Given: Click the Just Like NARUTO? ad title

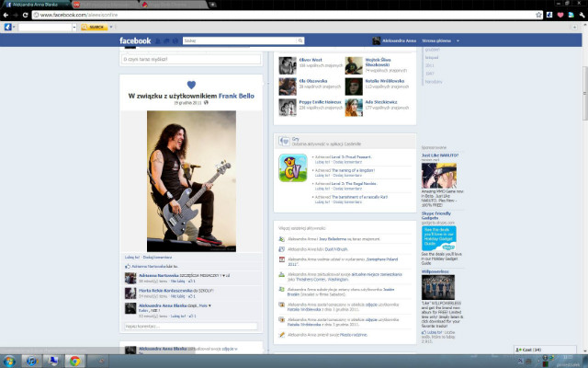Looking at the screenshot, I should (x=439, y=155).
